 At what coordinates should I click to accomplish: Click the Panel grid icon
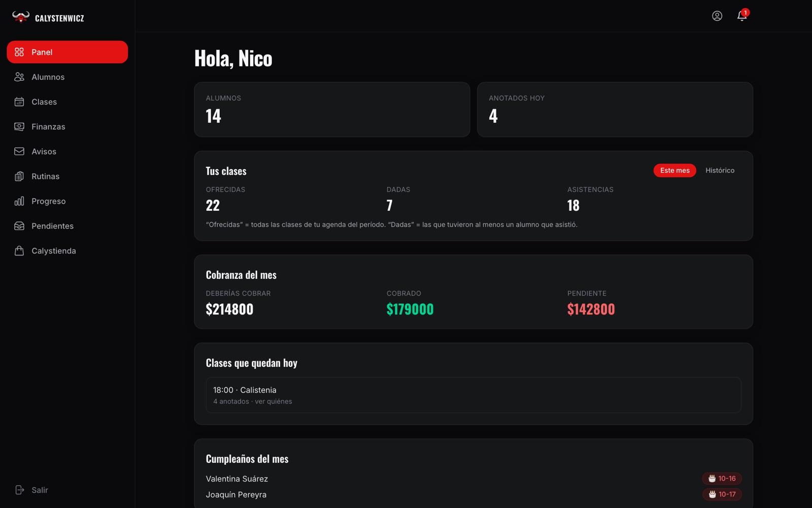pyautogui.click(x=19, y=52)
